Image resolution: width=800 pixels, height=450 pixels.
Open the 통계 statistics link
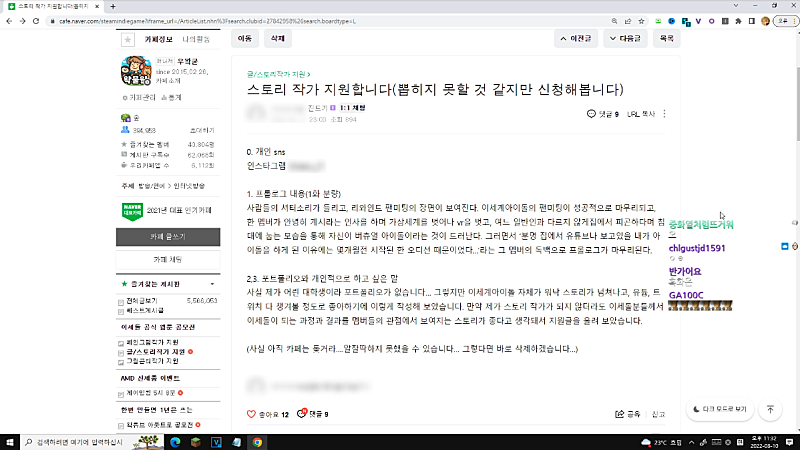tap(171, 97)
